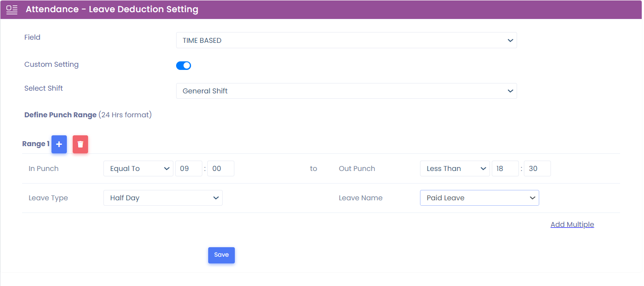Click the Custom Setting label text
The height and width of the screenshot is (286, 644).
pyautogui.click(x=51, y=65)
